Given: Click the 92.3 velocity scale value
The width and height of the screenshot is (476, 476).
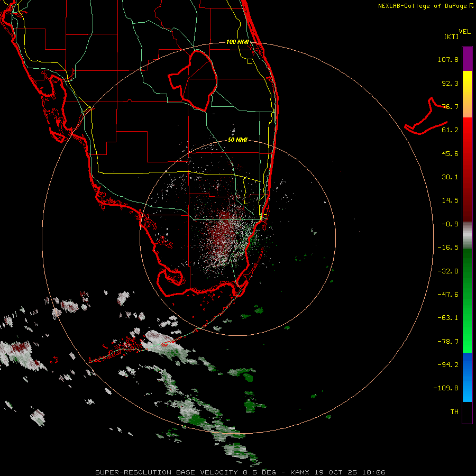Looking at the screenshot, I should coord(450,83).
